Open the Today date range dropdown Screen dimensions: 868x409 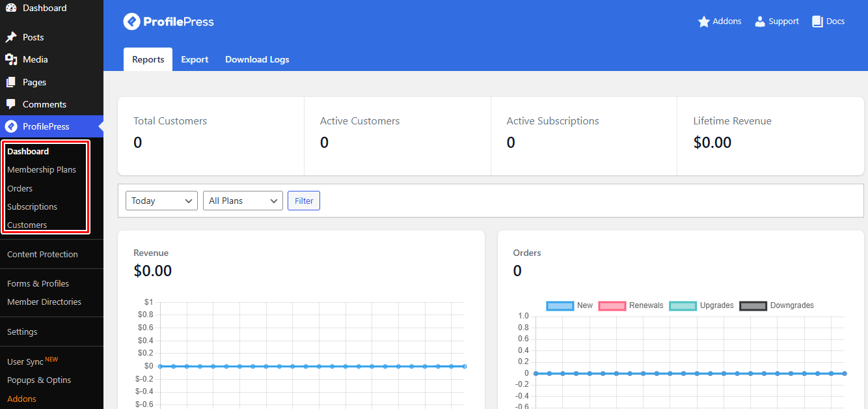point(161,201)
